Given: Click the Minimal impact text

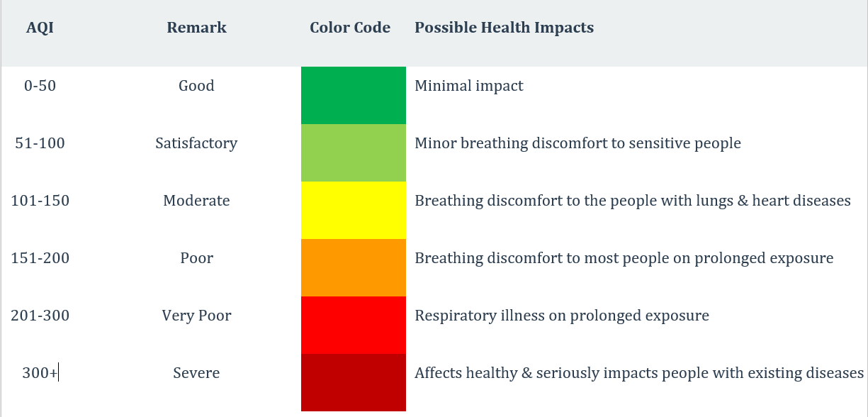Looking at the screenshot, I should 468,86.
